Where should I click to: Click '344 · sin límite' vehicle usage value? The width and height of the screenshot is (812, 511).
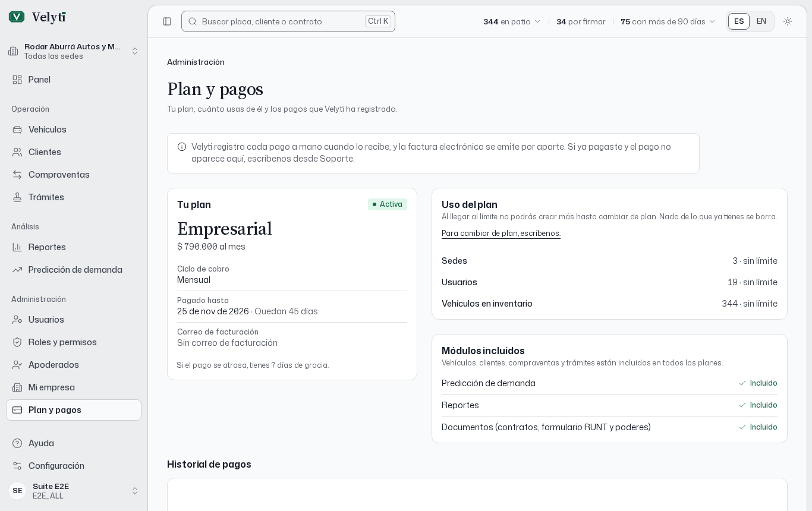(750, 304)
